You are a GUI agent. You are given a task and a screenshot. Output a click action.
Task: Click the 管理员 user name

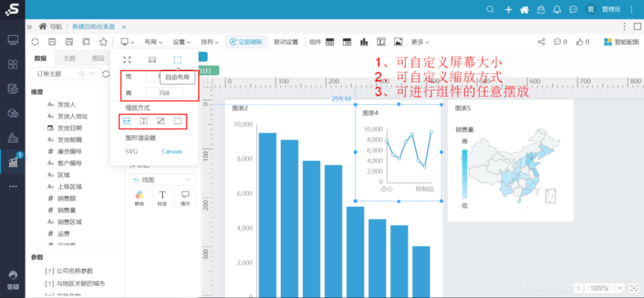pos(611,9)
